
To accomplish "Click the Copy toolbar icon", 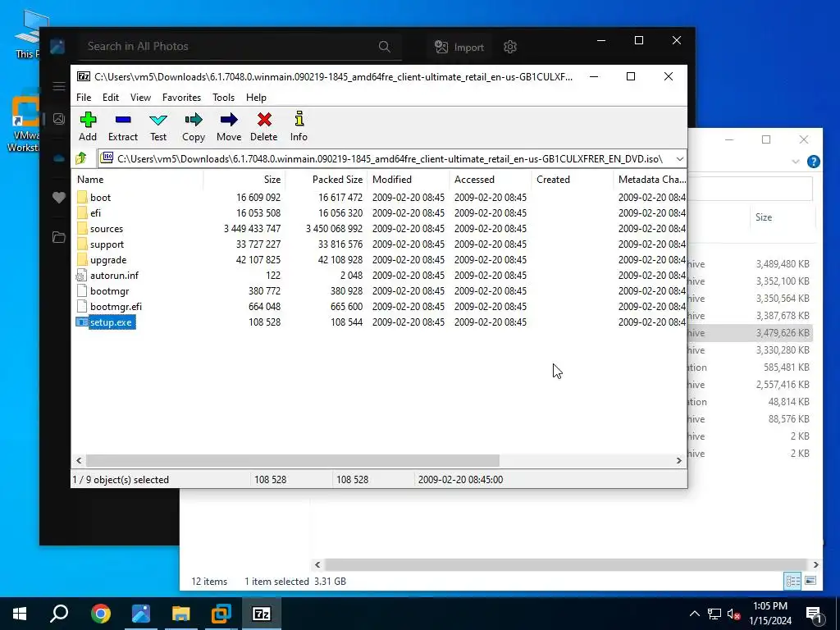I will coord(194,120).
